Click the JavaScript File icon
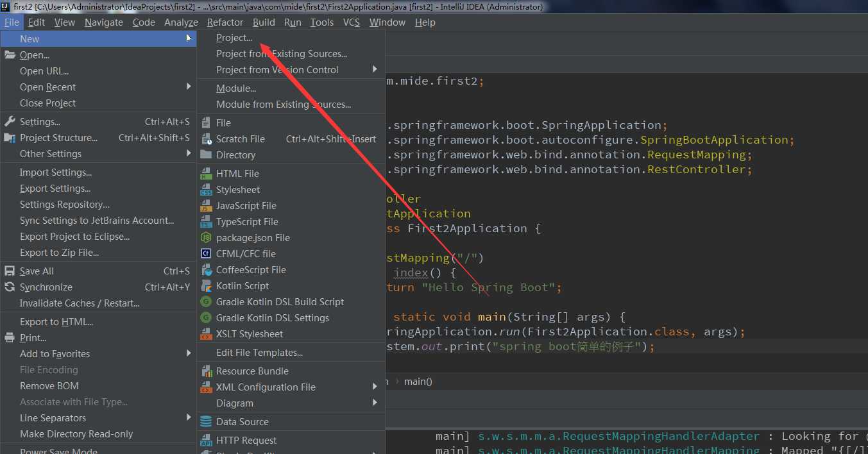 click(206, 206)
